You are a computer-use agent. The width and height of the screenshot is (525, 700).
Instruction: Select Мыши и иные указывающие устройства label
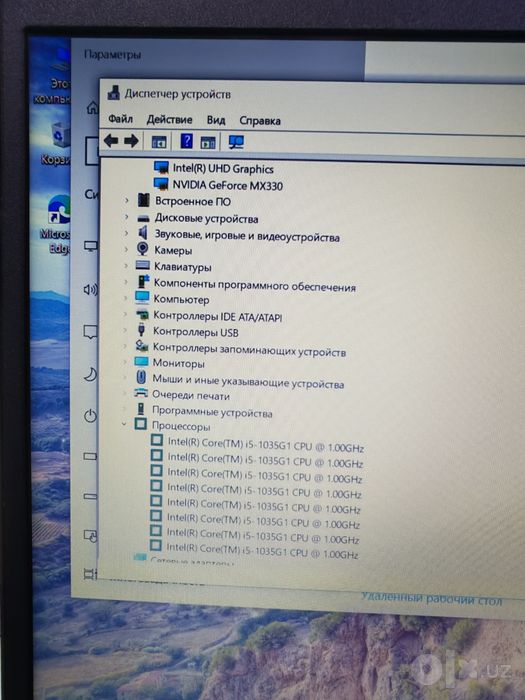click(x=248, y=381)
